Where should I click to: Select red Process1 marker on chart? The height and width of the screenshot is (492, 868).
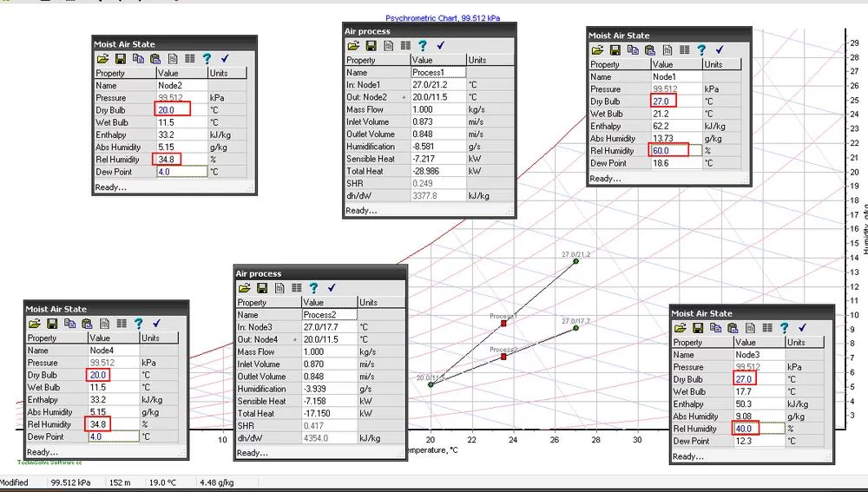coord(503,323)
